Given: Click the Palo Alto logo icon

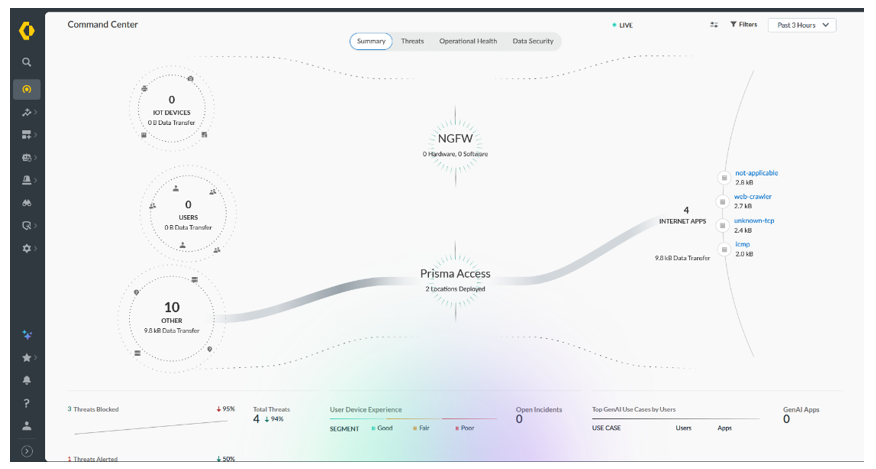Looking at the screenshot, I should [27, 30].
